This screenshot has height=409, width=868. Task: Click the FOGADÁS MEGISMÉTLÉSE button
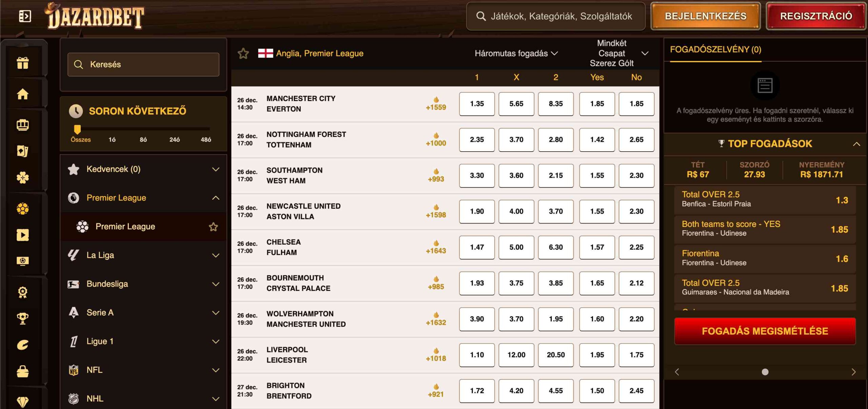[x=765, y=331]
